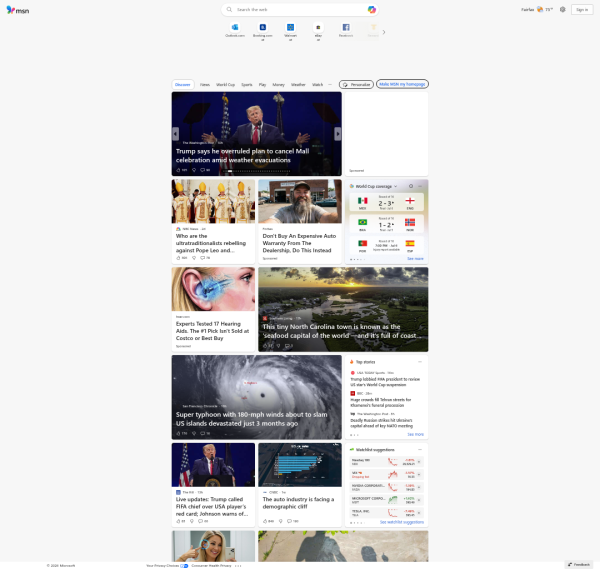
Task: Like the super typhoon story
Action: pyautogui.click(x=181, y=433)
